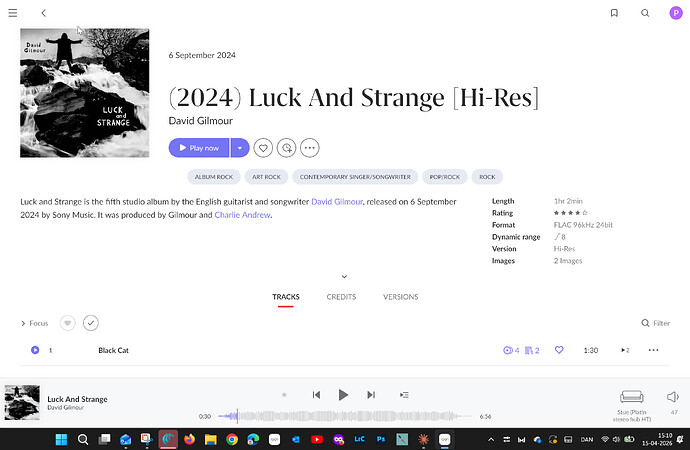Open the volume speaker control
690x450 pixels.
coord(672,397)
